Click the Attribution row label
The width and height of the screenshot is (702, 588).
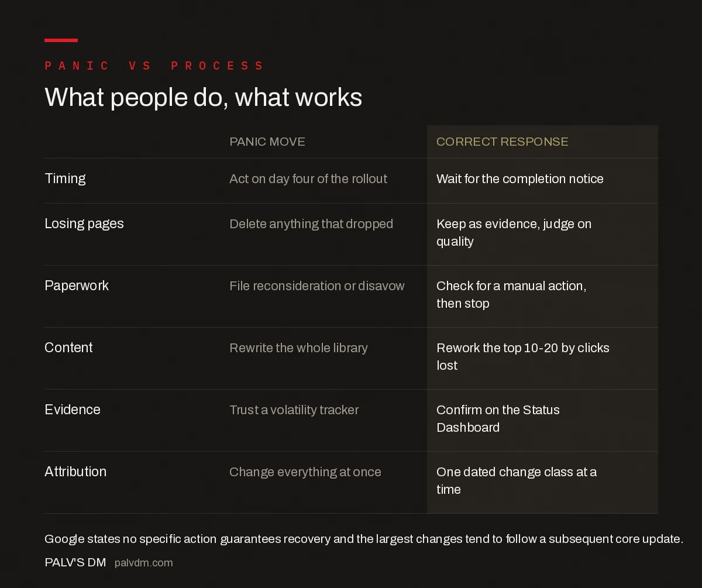tap(75, 472)
